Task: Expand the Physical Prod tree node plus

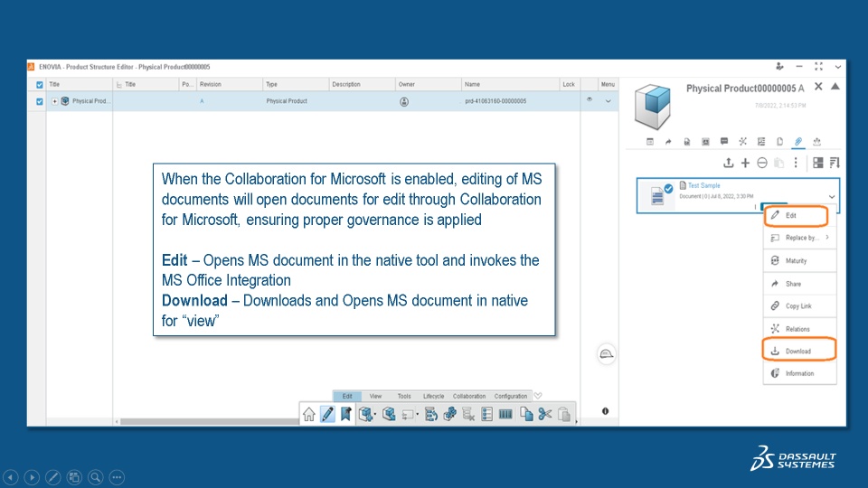Action: pyautogui.click(x=55, y=101)
